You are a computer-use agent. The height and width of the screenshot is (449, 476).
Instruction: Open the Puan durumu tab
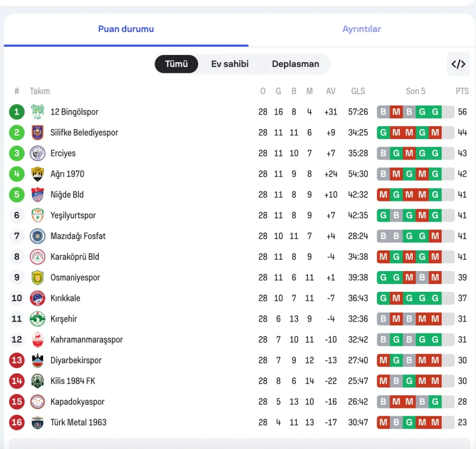(x=126, y=29)
